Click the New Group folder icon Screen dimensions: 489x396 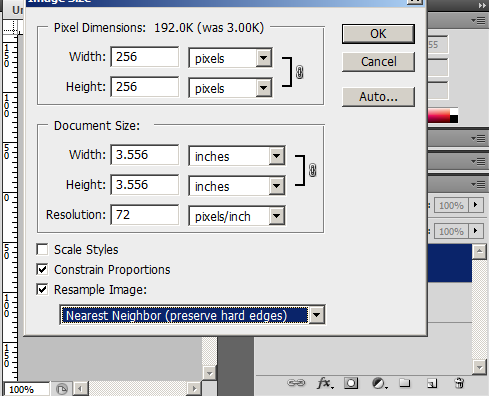405,383
